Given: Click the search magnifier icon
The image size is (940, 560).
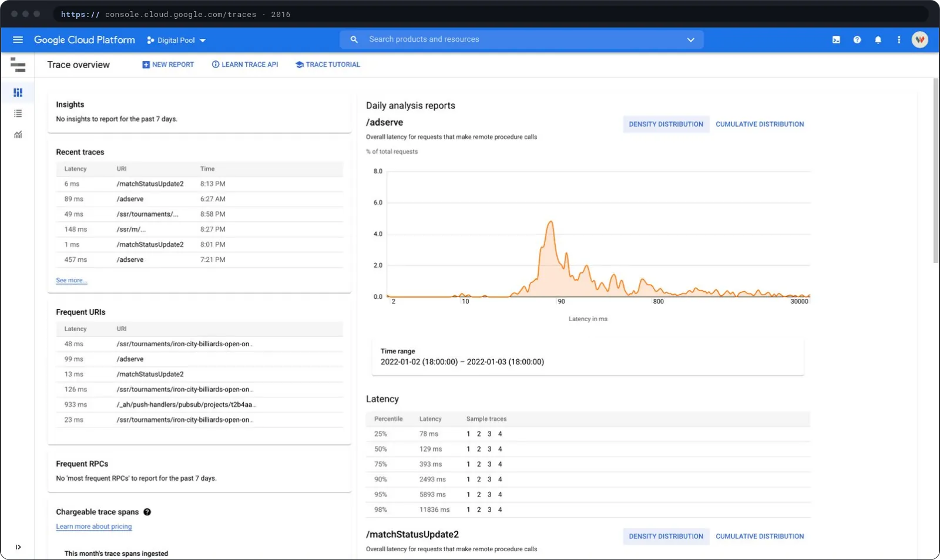Looking at the screenshot, I should coord(354,39).
